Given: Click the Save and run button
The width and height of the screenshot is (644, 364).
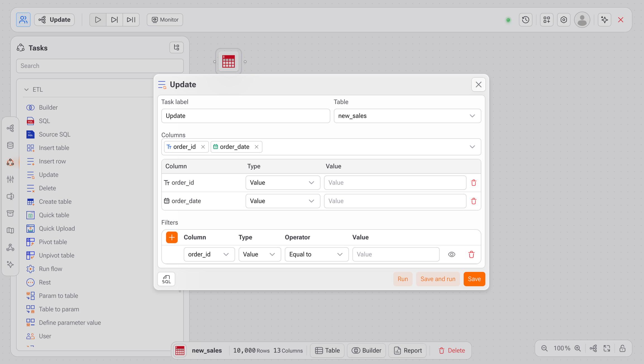Looking at the screenshot, I should tap(438, 279).
